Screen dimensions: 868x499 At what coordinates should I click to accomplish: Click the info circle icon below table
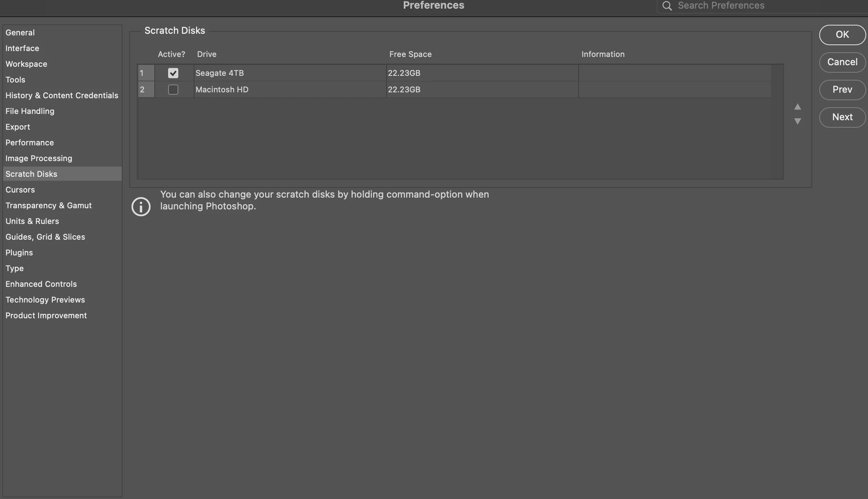[141, 207]
